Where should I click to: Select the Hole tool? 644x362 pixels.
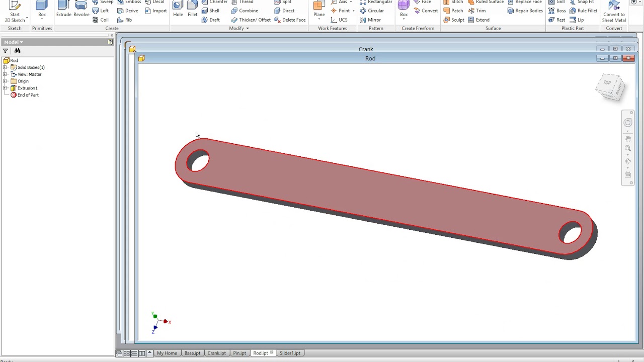[178, 10]
